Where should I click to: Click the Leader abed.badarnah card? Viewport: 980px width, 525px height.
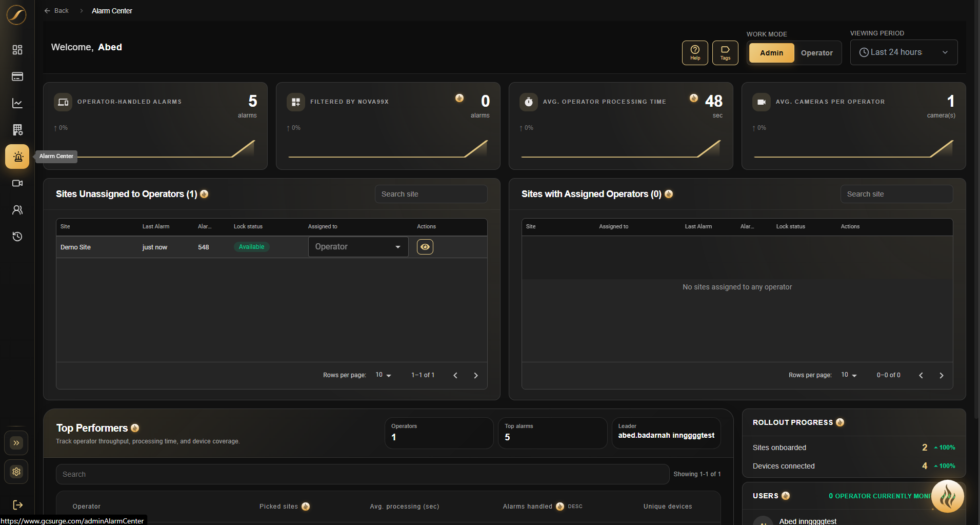(x=666, y=433)
